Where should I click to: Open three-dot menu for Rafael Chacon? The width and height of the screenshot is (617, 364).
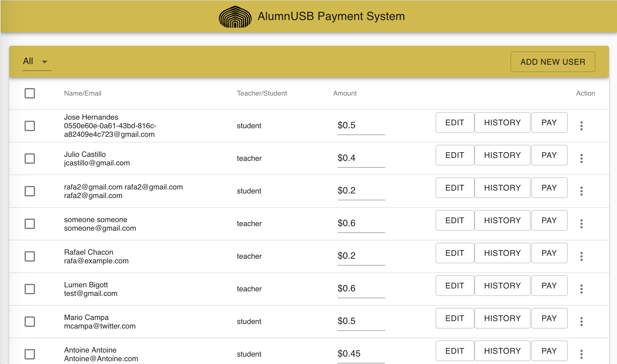581,256
